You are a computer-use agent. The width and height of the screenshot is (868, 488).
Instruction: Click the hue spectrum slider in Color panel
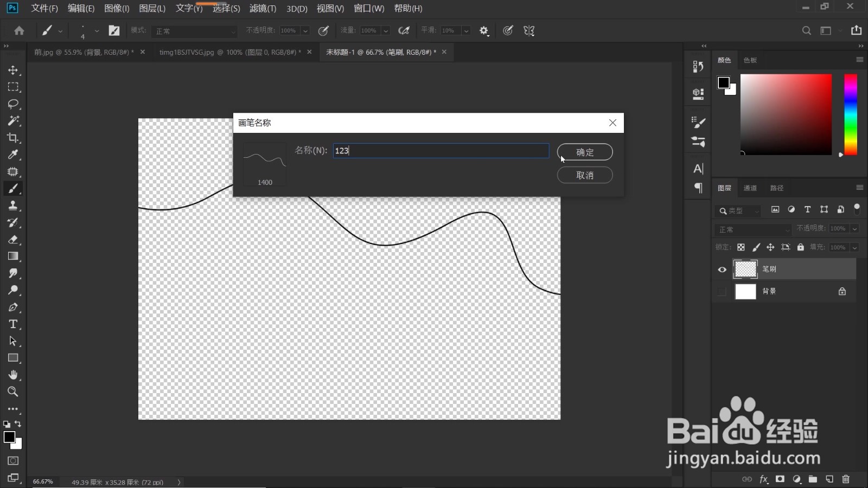coord(851,115)
